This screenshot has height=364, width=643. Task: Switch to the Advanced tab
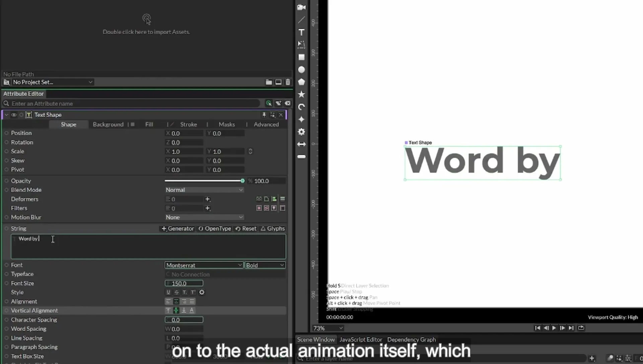(x=266, y=124)
